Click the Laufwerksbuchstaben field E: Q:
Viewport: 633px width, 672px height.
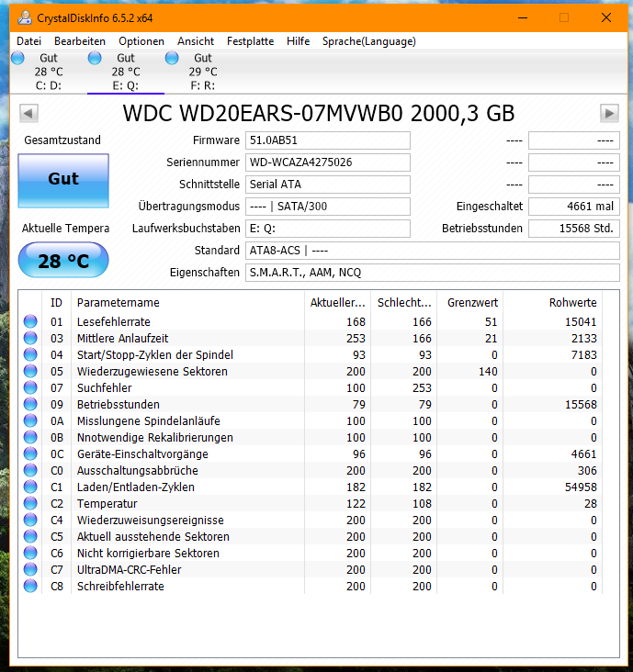pos(328,229)
